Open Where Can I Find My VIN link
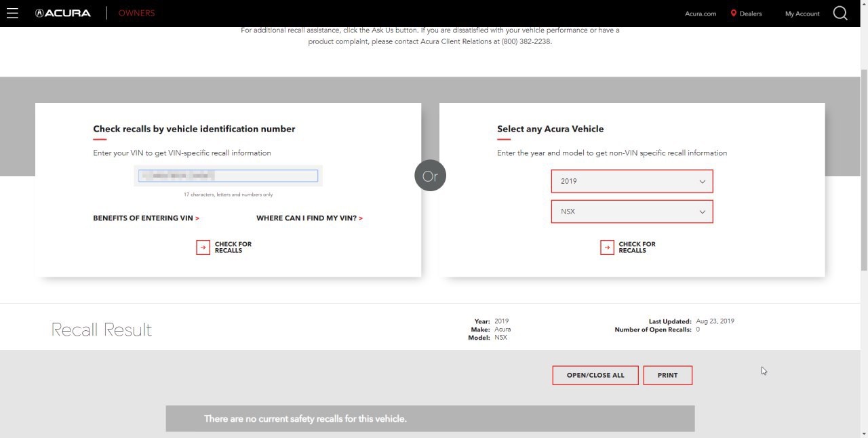868x438 pixels. [x=309, y=218]
